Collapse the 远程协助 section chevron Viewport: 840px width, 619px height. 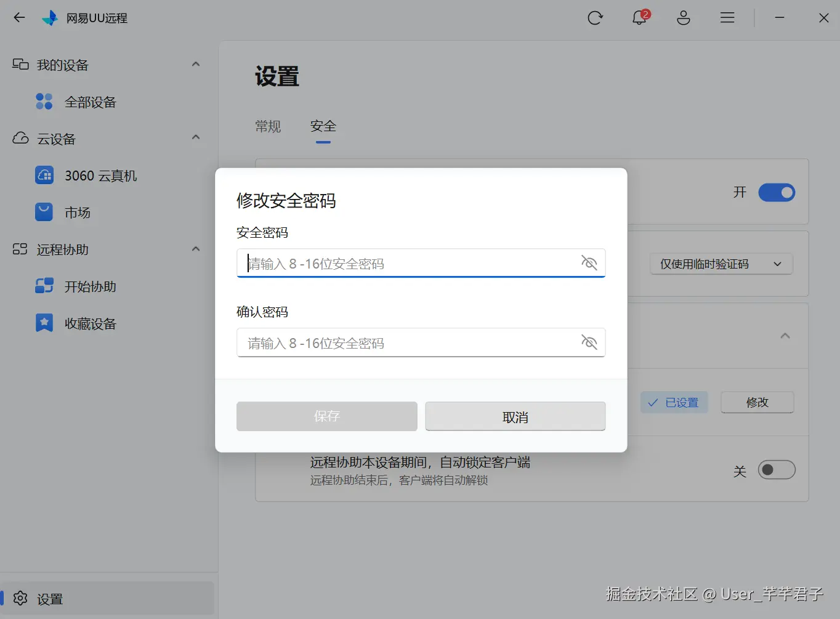coord(196,249)
